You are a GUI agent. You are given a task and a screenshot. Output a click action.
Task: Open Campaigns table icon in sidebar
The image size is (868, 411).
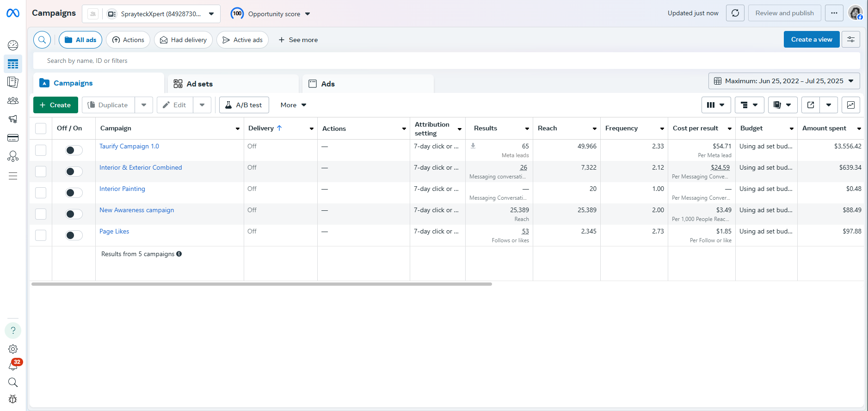pos(13,64)
